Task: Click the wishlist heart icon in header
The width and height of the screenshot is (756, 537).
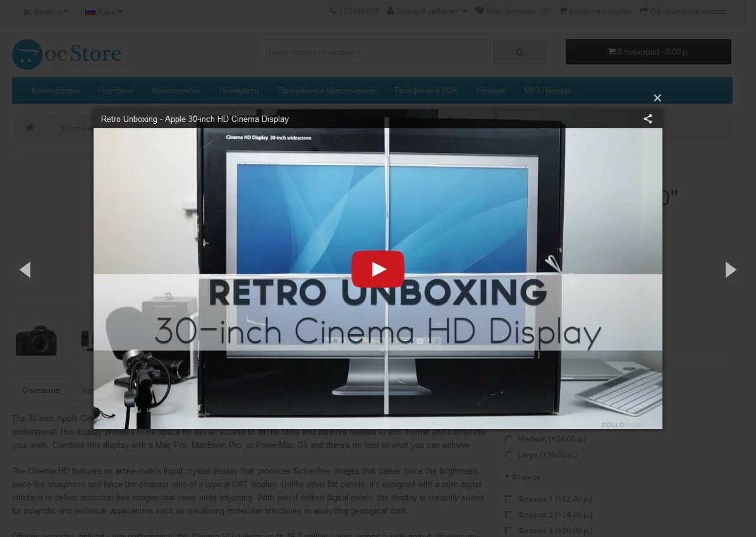Action: pyautogui.click(x=479, y=11)
